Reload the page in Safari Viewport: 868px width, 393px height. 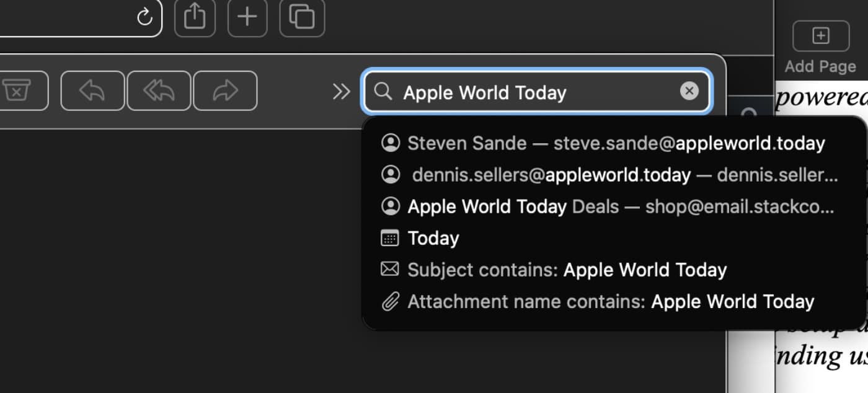144,17
